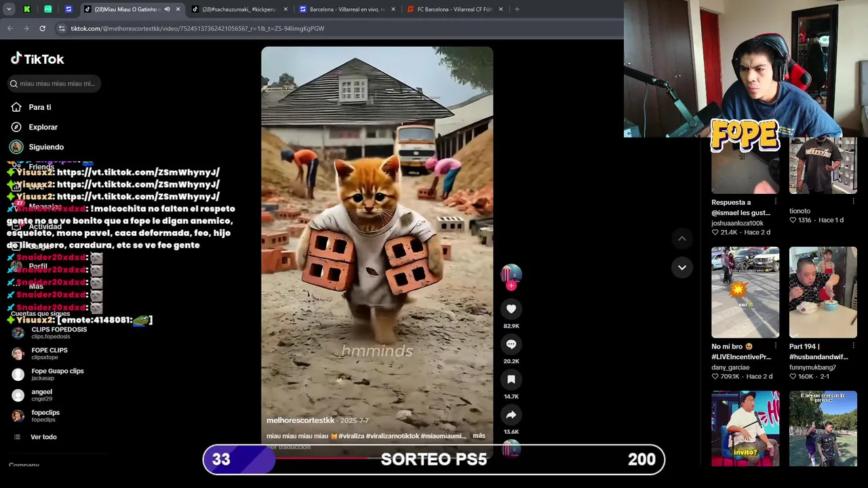Click the funnymukbang7 username
Screen dimensions: 868x488
pos(812,367)
